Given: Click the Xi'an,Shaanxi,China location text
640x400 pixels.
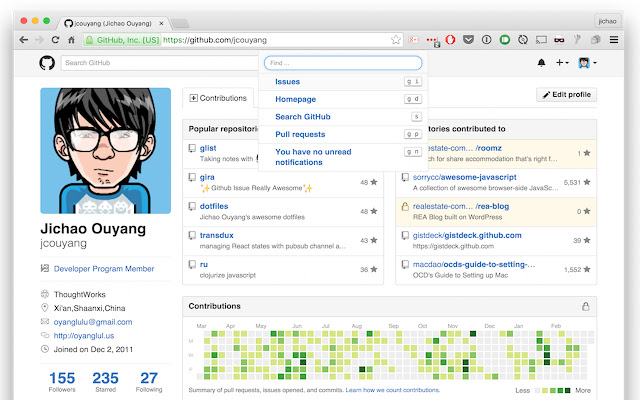Looking at the screenshot, I should (89, 308).
